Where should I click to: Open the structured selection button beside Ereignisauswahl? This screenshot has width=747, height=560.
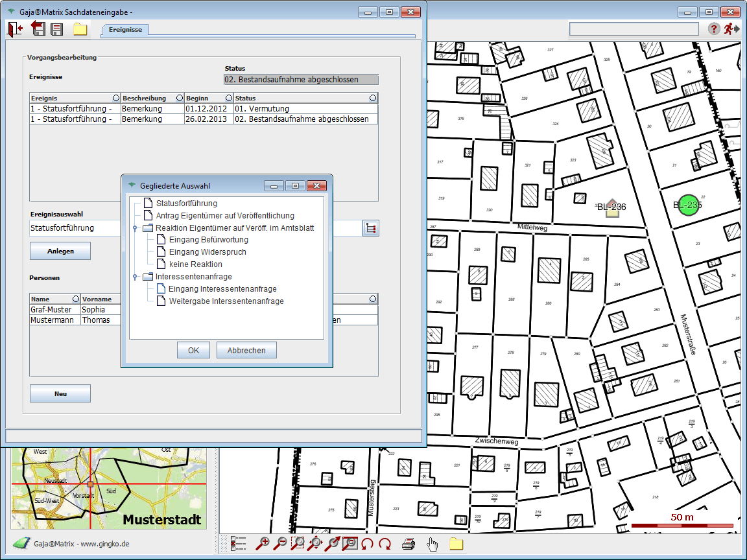click(371, 228)
